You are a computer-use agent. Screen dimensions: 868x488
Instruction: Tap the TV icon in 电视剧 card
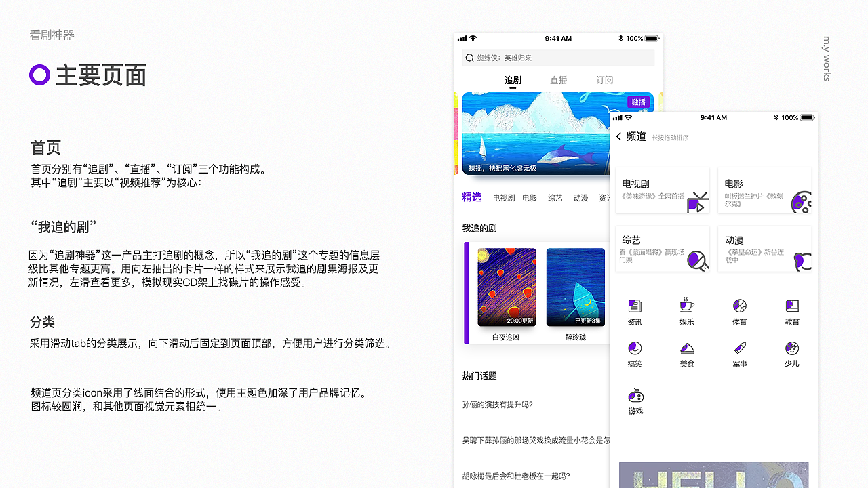pos(698,202)
